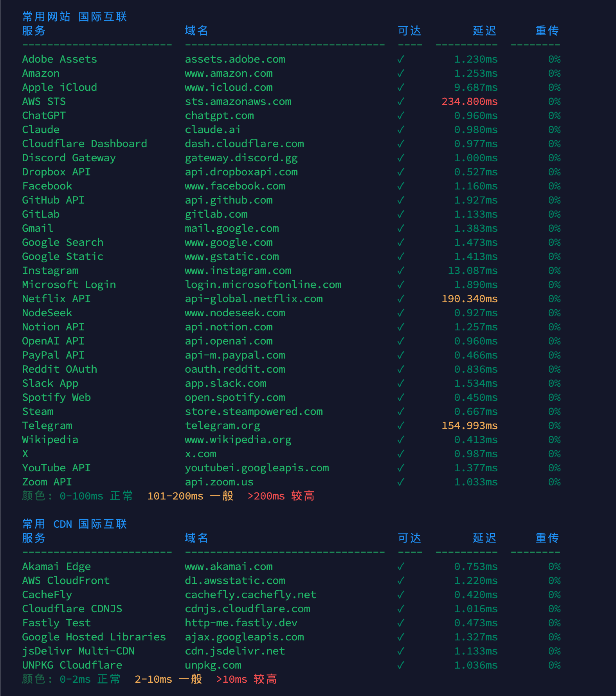Click the "13.087ms" Instagram latency value
Screen dimensions: 616x696
tap(473, 270)
